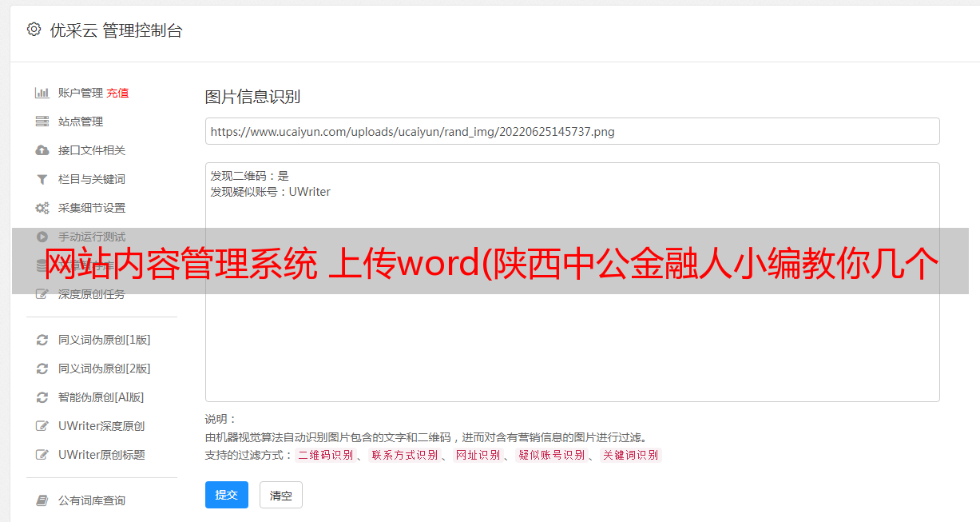Viewport: 980px width, 522px height.
Task: Click the 关键词识别 tag
Action: click(631, 455)
